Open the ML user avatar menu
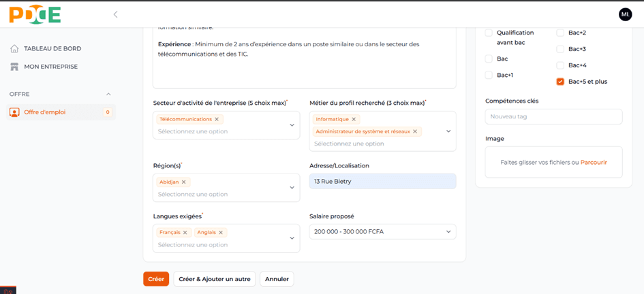 (x=625, y=14)
